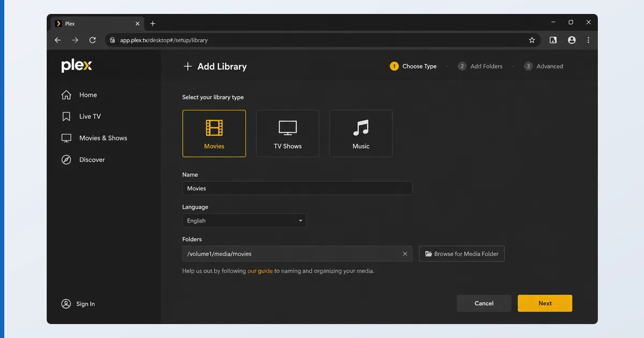Click the folder path field
This screenshot has width=644, height=338.
pos(297,254)
